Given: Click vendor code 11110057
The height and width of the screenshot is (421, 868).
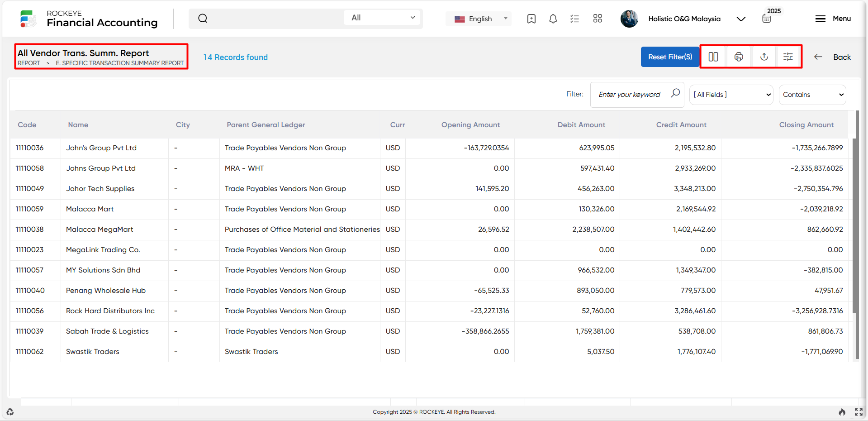Looking at the screenshot, I should pos(30,270).
